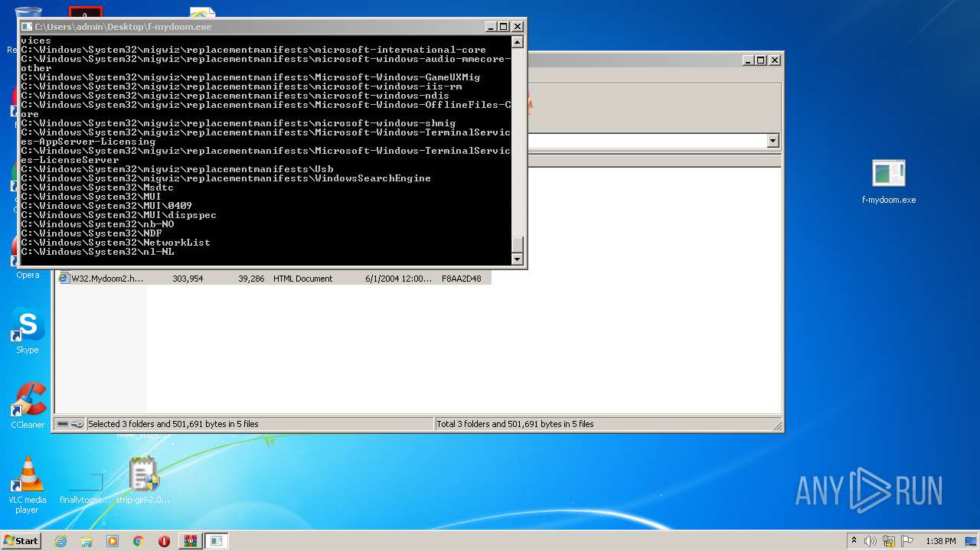Screen dimensions: 980x551
Task: Launch Windows Media Player from taskbar
Action: tap(113, 541)
